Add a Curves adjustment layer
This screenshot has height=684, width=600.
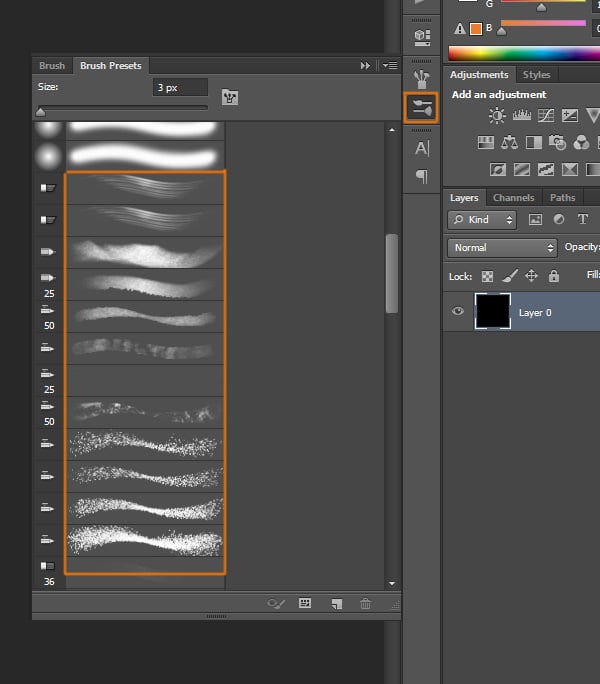(545, 116)
